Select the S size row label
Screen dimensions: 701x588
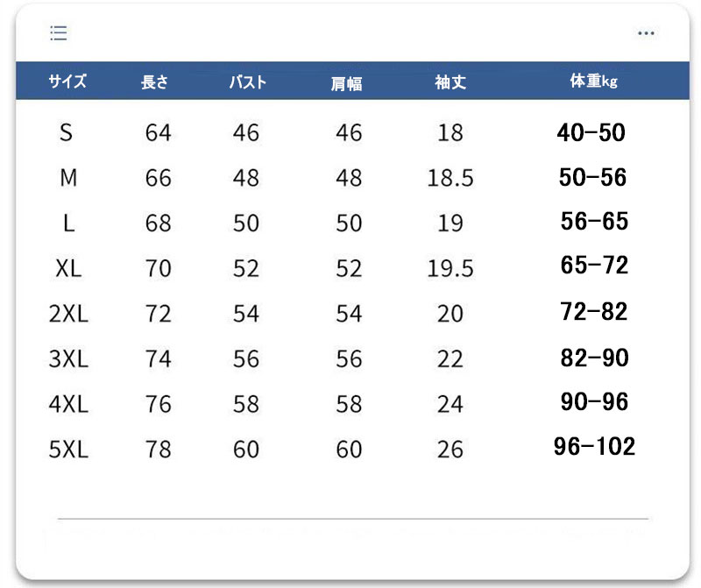pyautogui.click(x=67, y=133)
